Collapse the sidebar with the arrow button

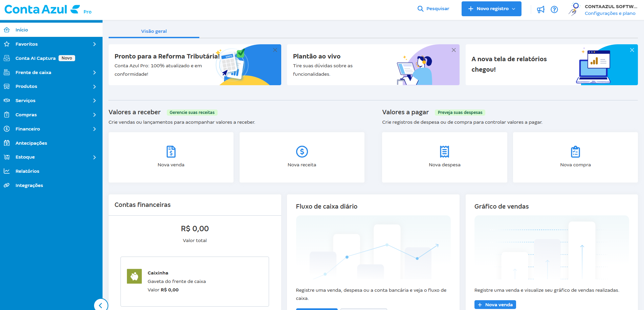pos(101,305)
